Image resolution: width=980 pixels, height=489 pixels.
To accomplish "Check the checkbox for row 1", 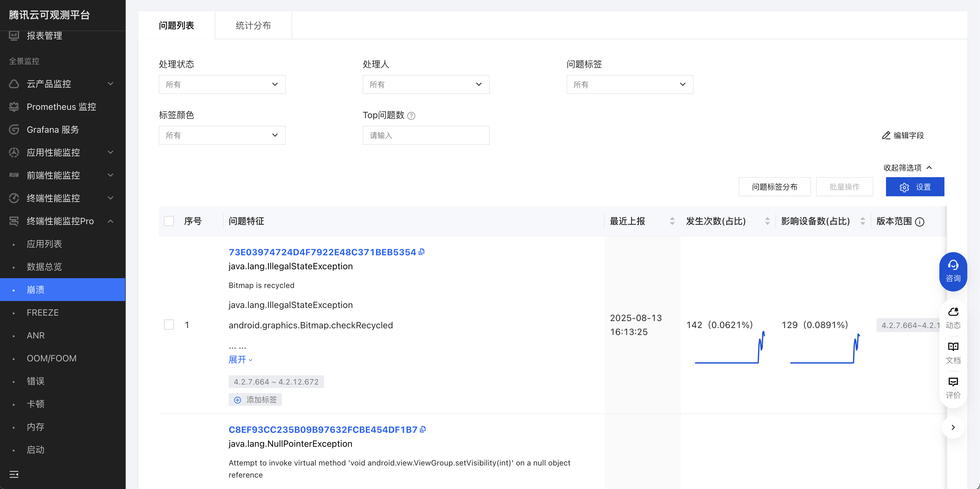I will (169, 325).
